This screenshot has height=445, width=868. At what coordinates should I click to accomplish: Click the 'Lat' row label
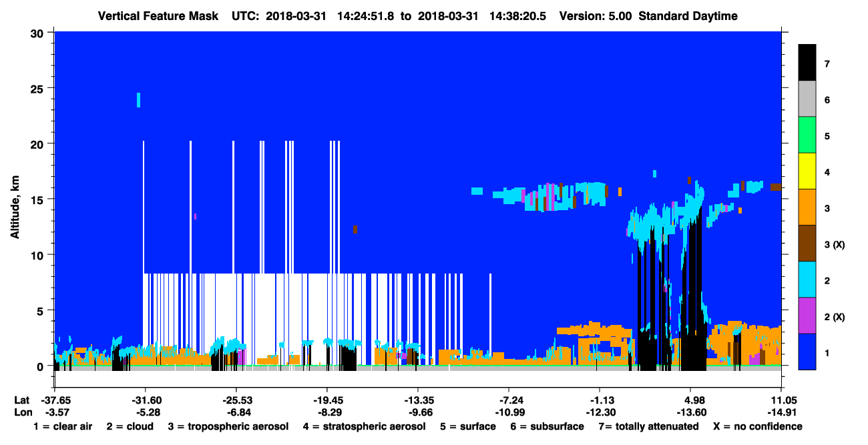pyautogui.click(x=21, y=400)
